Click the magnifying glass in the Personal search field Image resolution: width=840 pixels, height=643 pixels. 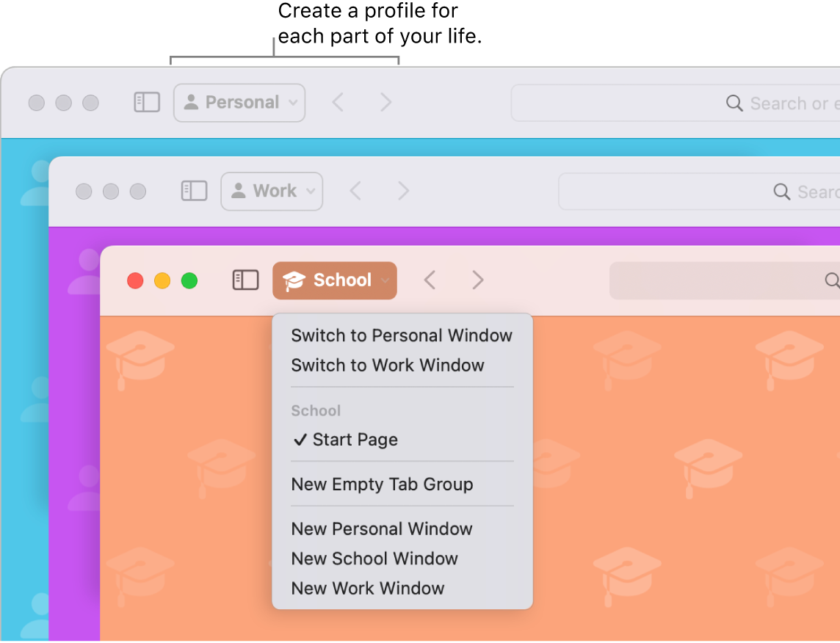[x=733, y=103]
